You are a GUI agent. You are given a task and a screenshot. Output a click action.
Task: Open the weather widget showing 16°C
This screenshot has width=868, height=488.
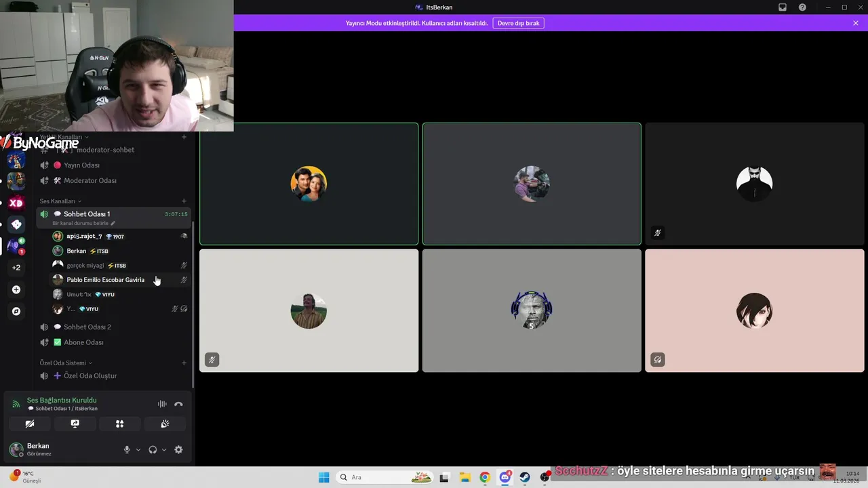point(26,476)
